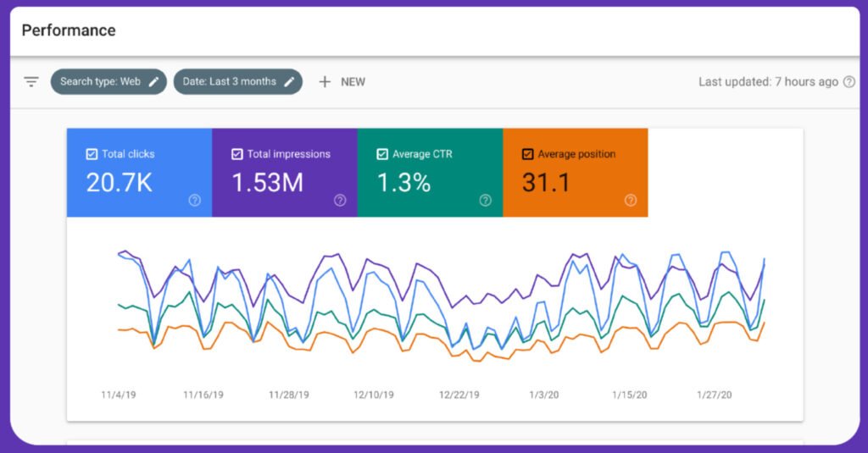The width and height of the screenshot is (868, 453).
Task: Toggle the Total impressions checkbox
Action: pos(236,154)
